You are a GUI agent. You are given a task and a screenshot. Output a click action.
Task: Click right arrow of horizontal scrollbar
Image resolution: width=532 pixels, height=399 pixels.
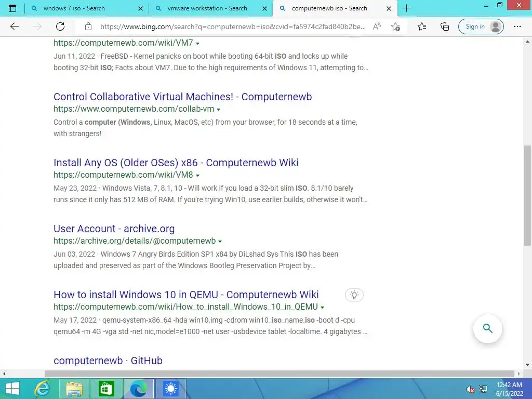518,374
